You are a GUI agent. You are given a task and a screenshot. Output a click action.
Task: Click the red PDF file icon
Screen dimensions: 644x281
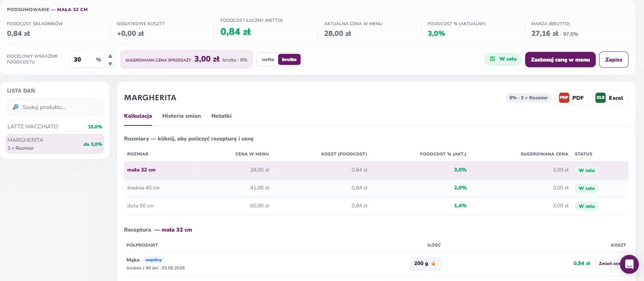564,98
